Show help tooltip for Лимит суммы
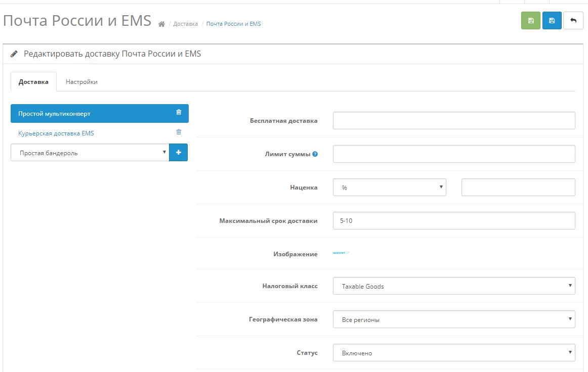588x372 pixels. [x=315, y=154]
